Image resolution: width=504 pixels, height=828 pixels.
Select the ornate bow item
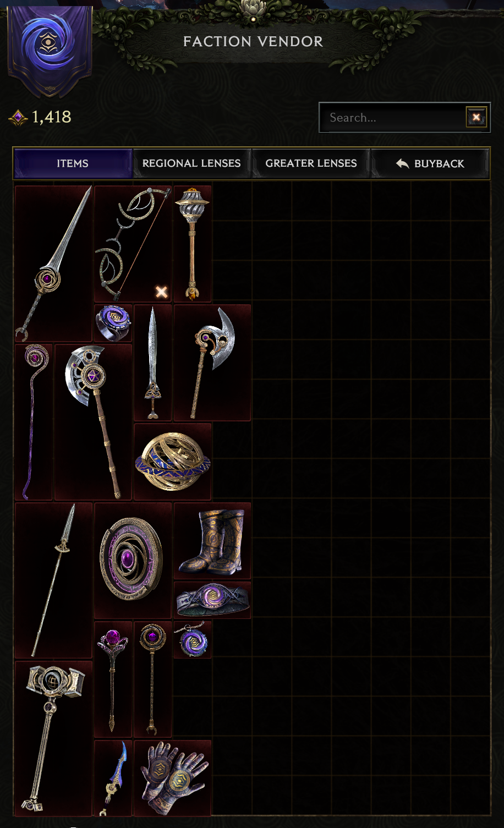tap(133, 244)
